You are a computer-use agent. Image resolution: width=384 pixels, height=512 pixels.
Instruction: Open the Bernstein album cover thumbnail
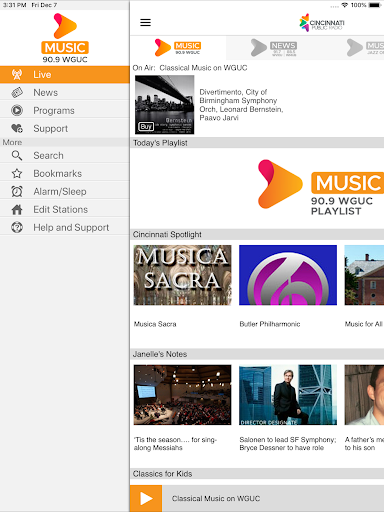coord(164,105)
